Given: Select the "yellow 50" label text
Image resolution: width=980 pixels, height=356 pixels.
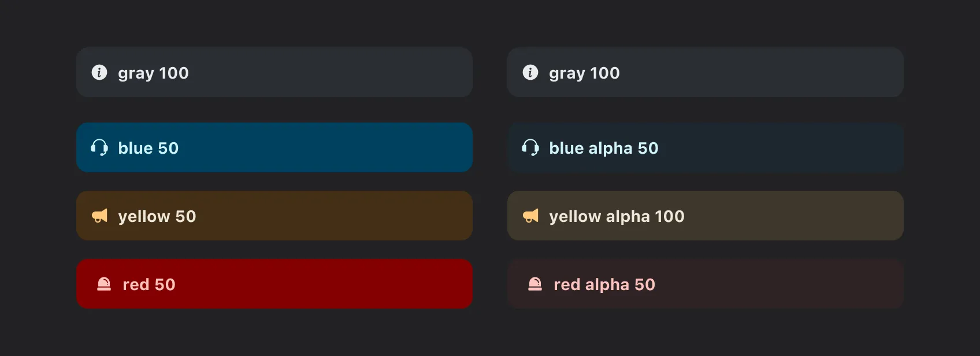Looking at the screenshot, I should tap(157, 217).
